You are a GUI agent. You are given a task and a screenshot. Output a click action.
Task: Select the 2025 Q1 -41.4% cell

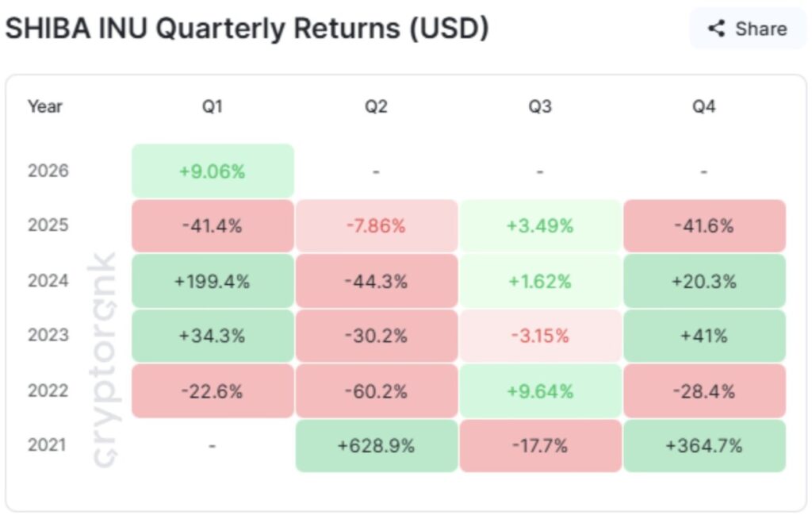[213, 225]
